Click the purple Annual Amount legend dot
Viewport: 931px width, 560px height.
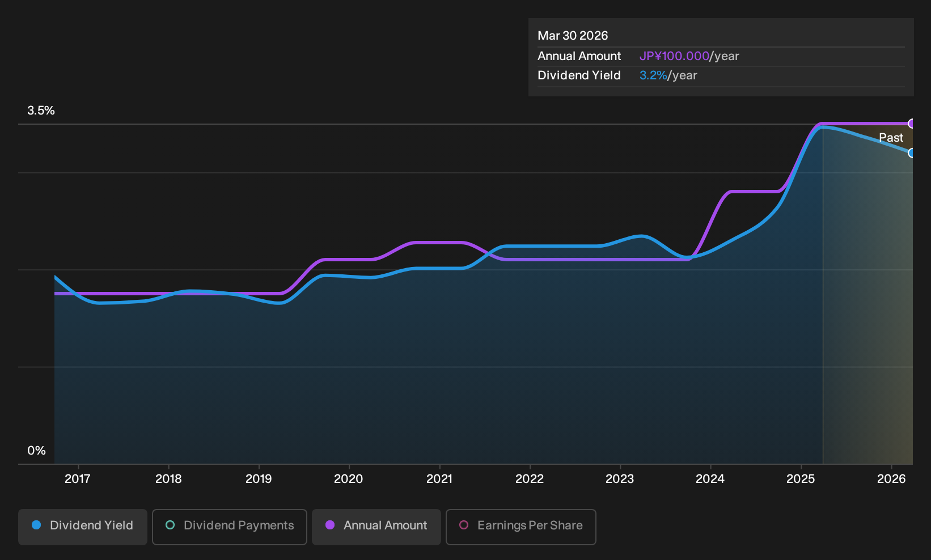330,525
